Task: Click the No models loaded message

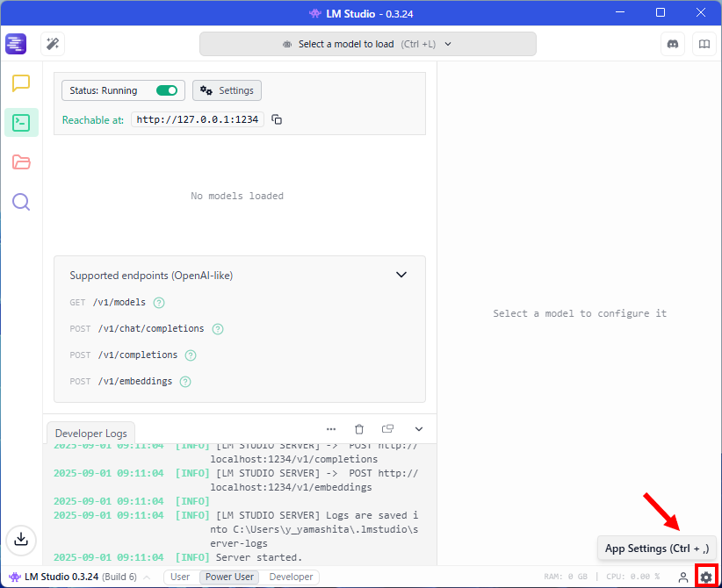Action: click(x=237, y=196)
